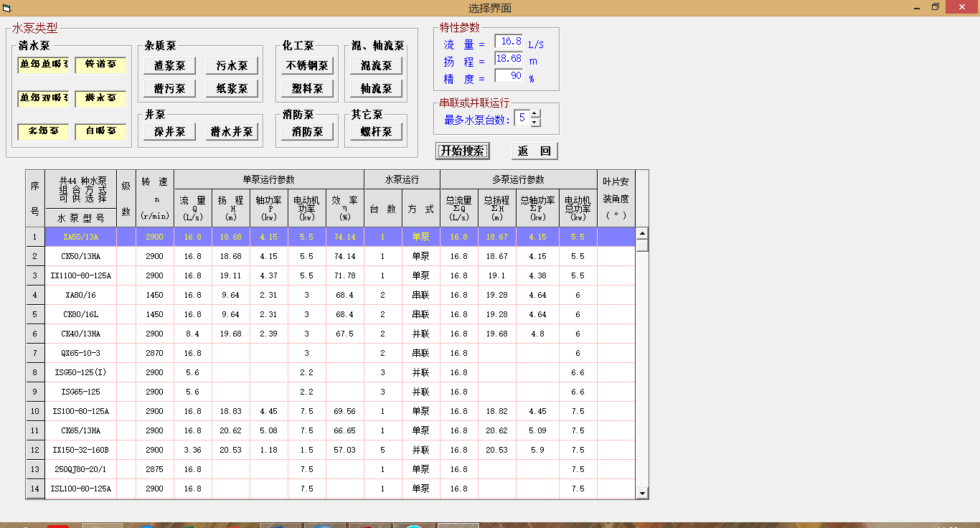The width and height of the screenshot is (980, 528).
Task: Select the CK80/16L pump model
Action: tap(80, 314)
